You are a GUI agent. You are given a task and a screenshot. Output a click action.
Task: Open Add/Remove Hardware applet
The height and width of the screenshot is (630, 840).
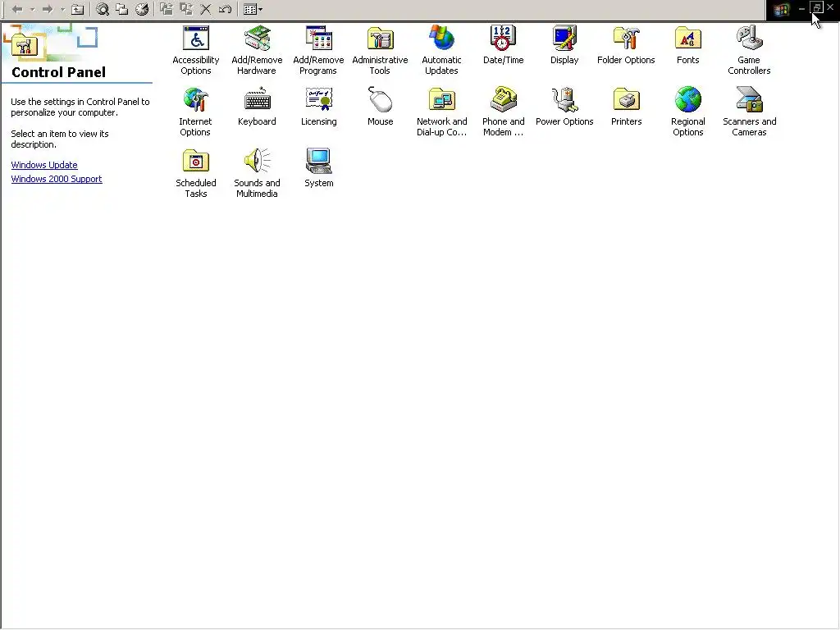tap(257, 50)
